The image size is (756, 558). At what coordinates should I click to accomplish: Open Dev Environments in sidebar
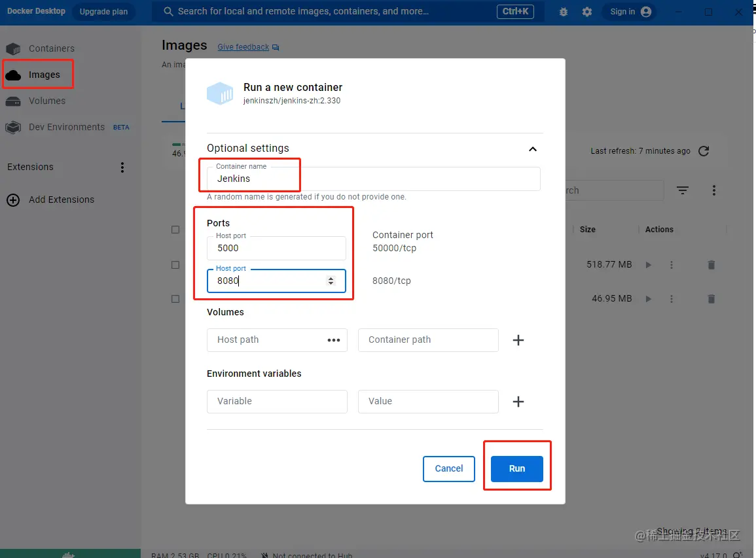tap(67, 127)
